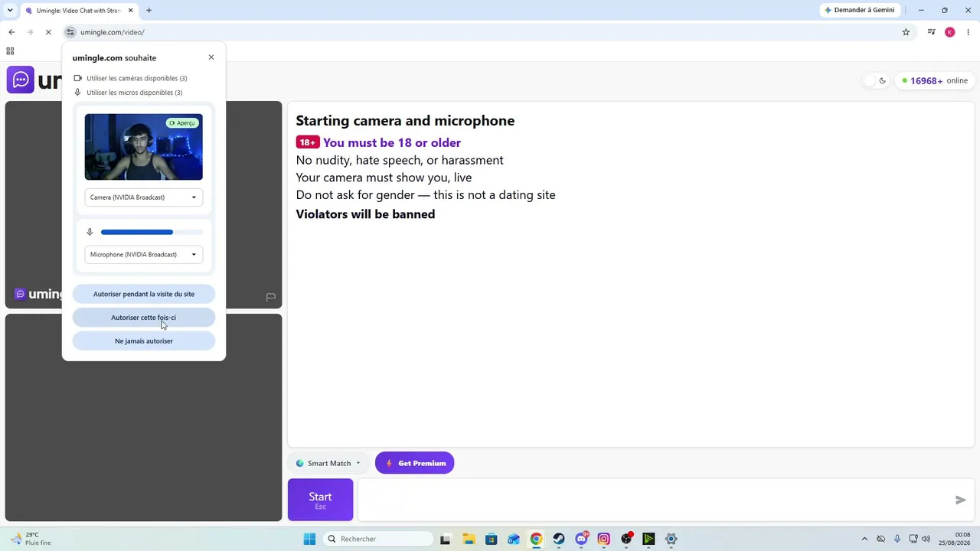Open the Microphone (NVIDIA Broadcast) dropdown
The height and width of the screenshot is (551, 980).
(144, 255)
